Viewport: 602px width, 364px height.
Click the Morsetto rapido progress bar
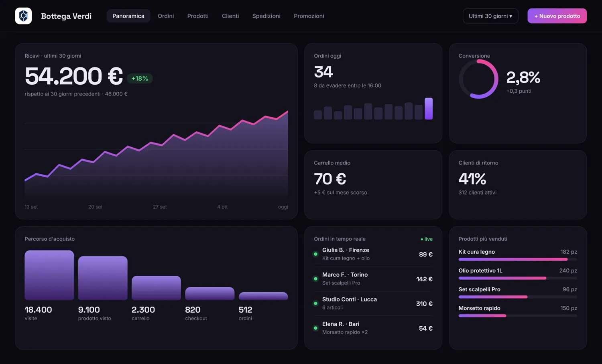point(518,316)
